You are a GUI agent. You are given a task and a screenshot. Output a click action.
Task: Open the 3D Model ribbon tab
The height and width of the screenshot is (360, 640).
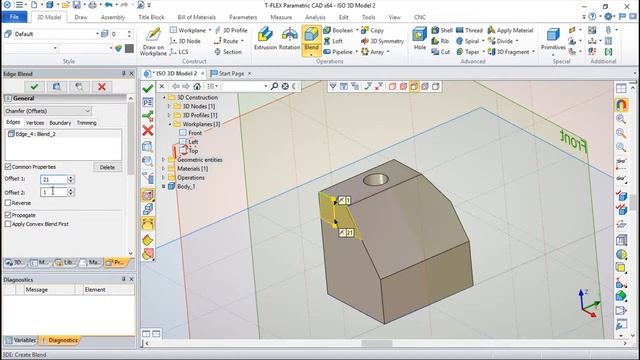[49, 17]
